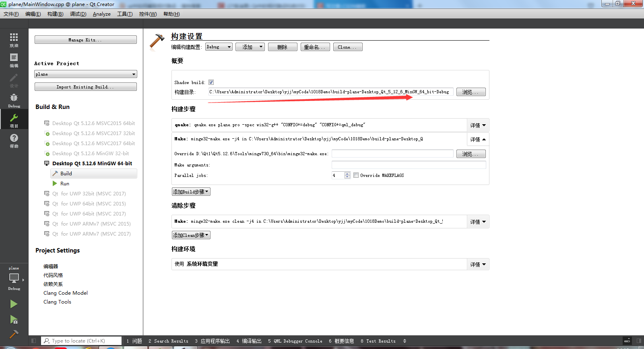Select the Projects (项目) wrench mode
Screen dimensions: 644x349
pos(14,120)
